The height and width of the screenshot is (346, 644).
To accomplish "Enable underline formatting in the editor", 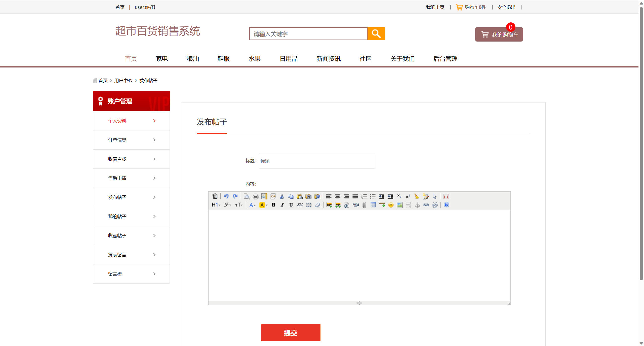I will tap(291, 205).
